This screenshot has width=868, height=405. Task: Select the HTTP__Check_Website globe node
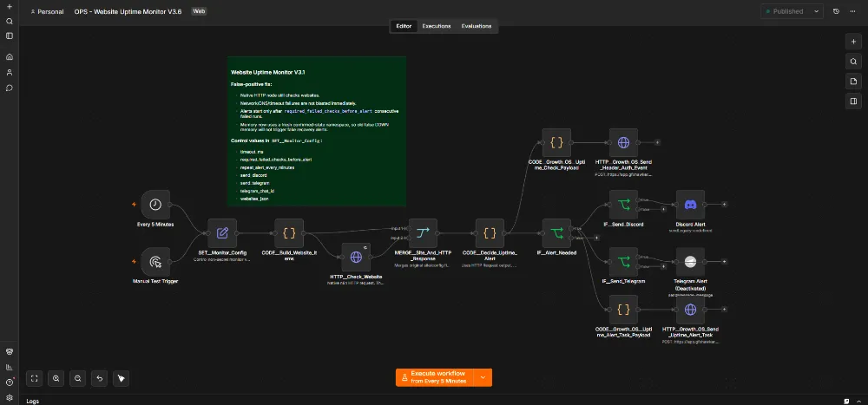(x=356, y=258)
